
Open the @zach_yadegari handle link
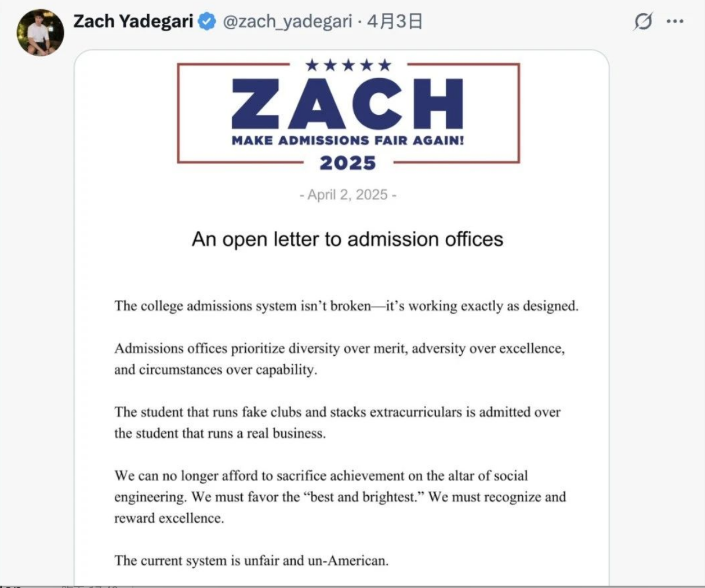[x=287, y=22]
